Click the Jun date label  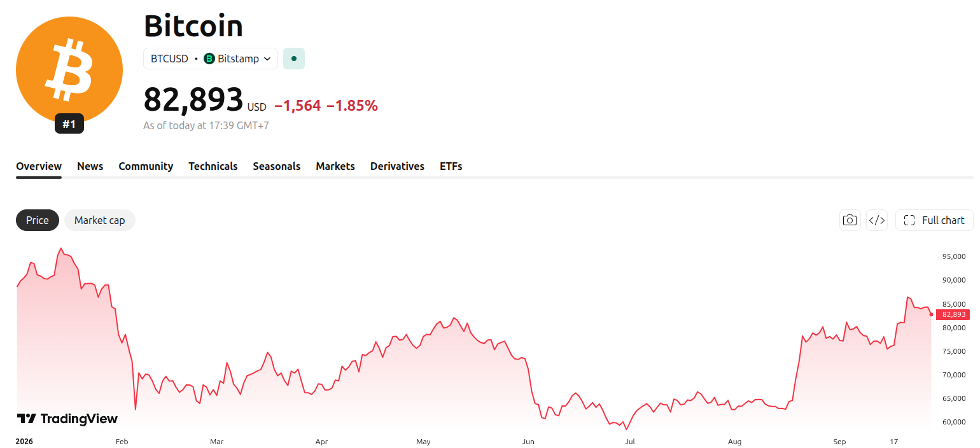528,441
